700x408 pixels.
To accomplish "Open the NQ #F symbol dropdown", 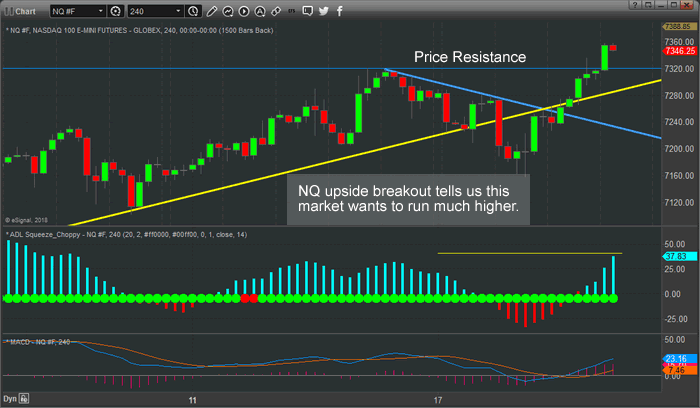I will pos(78,11).
